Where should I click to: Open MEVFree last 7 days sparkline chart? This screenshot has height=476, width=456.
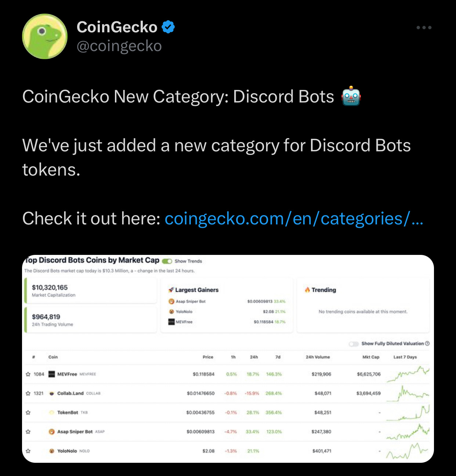click(x=408, y=374)
